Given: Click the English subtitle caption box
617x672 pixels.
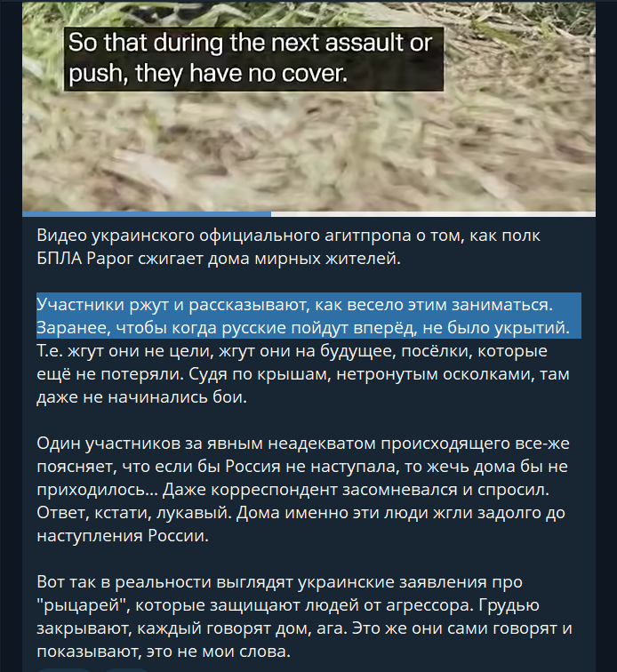Looking at the screenshot, I should 254,60.
